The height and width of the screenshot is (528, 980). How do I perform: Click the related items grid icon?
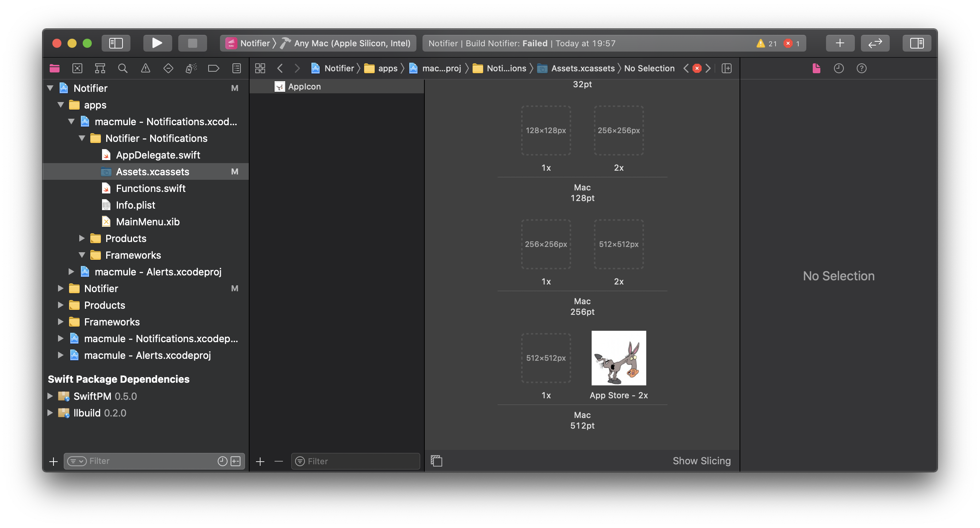[x=260, y=69]
